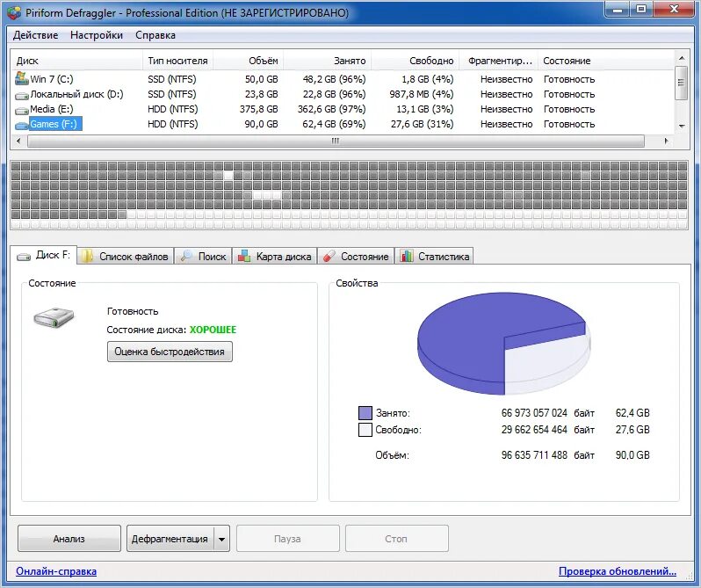
Task: Switch to the Карта диска tab
Action: pyautogui.click(x=274, y=257)
